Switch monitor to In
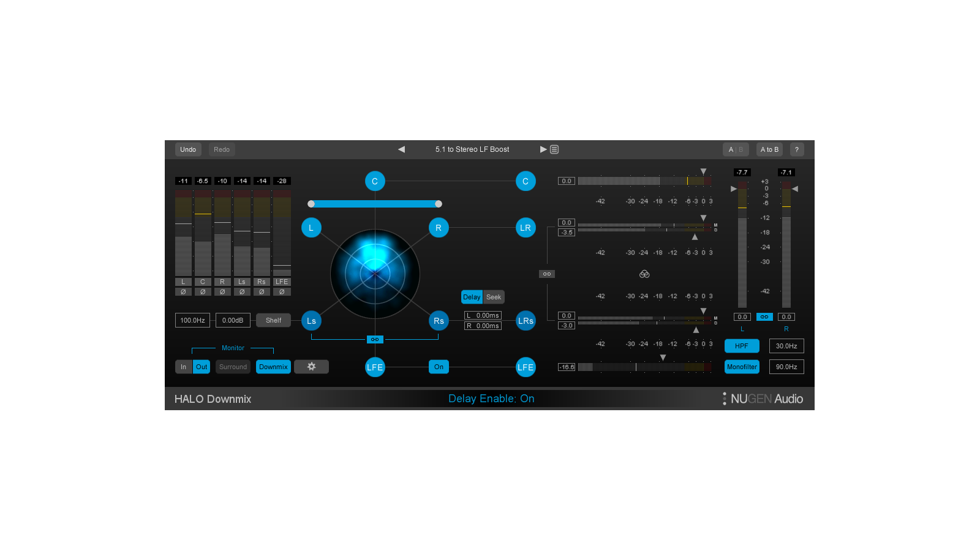 (x=183, y=367)
